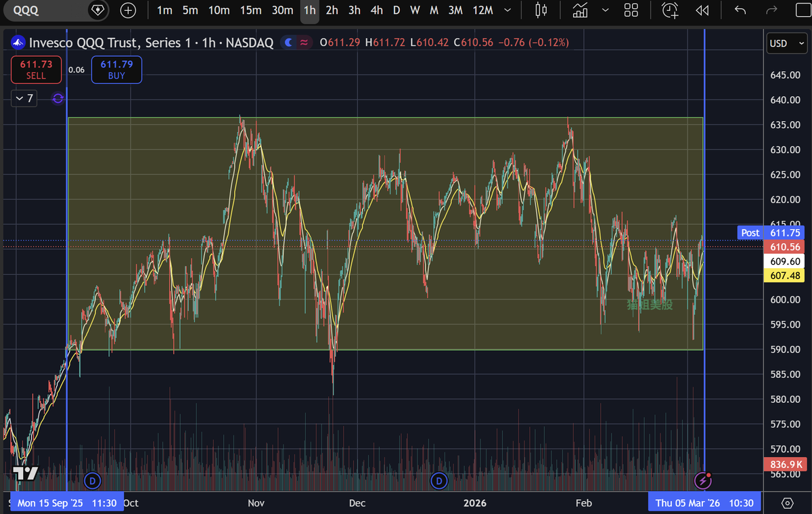Click the Mon 15 Sep '25 date label
This screenshot has width=812, height=514.
68,503
